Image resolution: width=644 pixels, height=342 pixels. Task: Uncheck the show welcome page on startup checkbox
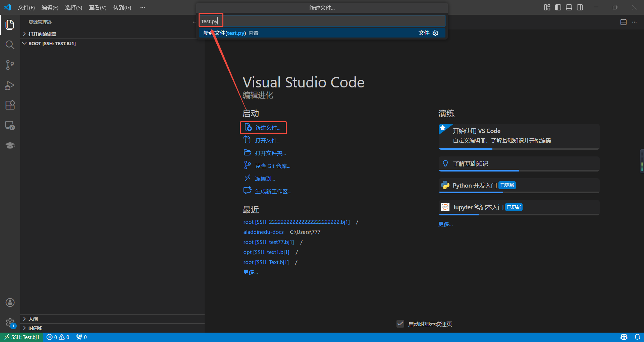[400, 324]
